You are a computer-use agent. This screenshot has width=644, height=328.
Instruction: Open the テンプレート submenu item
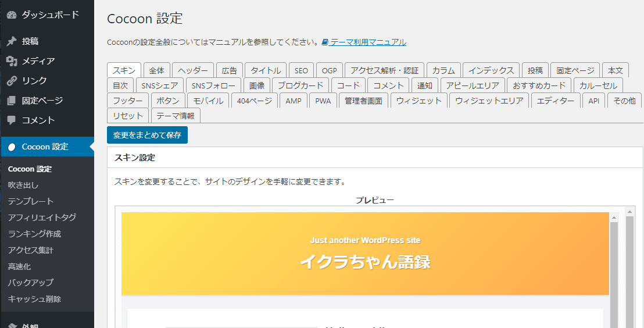point(31,201)
